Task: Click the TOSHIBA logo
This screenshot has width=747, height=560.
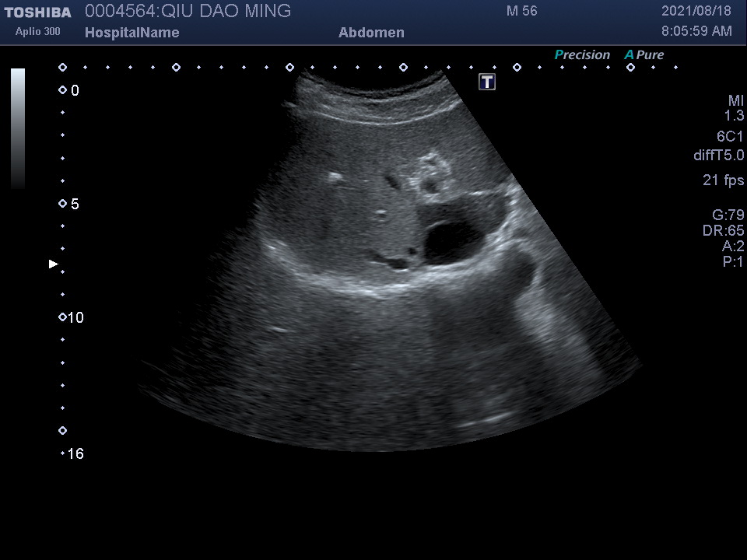Action: (x=37, y=12)
